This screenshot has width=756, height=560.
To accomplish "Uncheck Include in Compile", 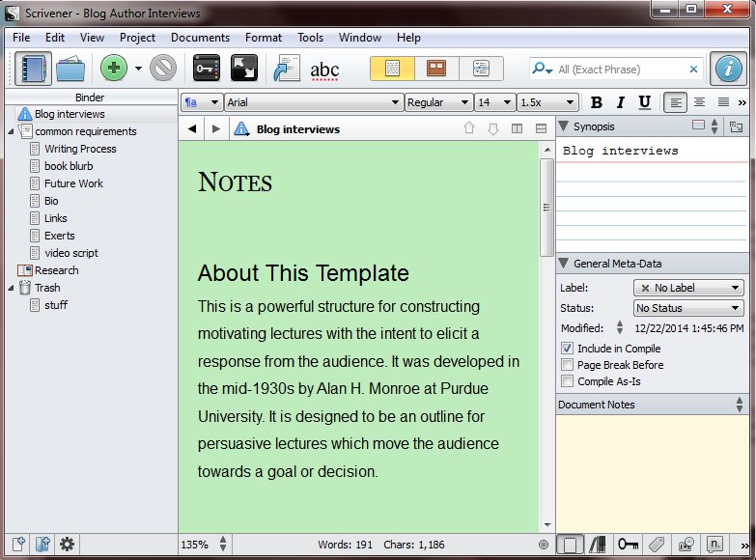I will [567, 349].
